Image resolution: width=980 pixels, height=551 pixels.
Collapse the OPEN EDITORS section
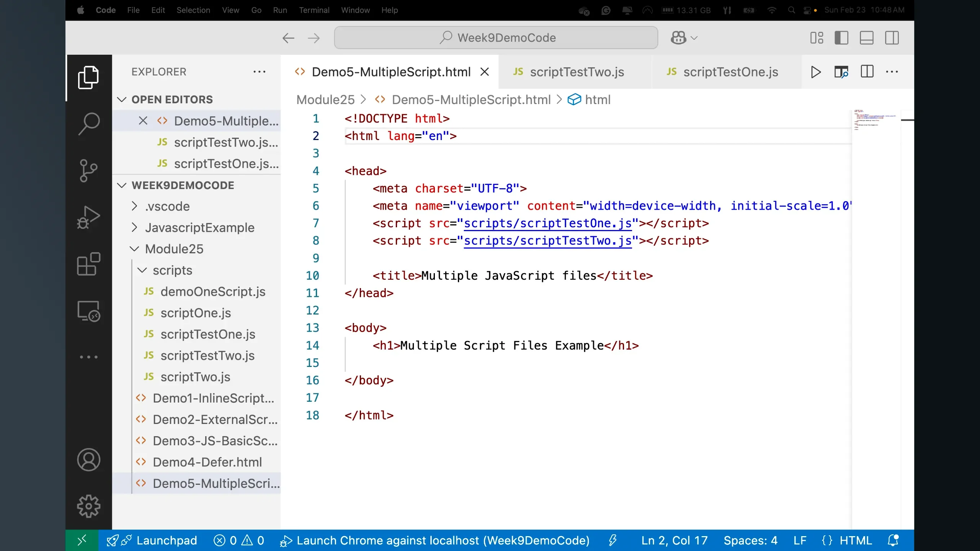pyautogui.click(x=121, y=99)
